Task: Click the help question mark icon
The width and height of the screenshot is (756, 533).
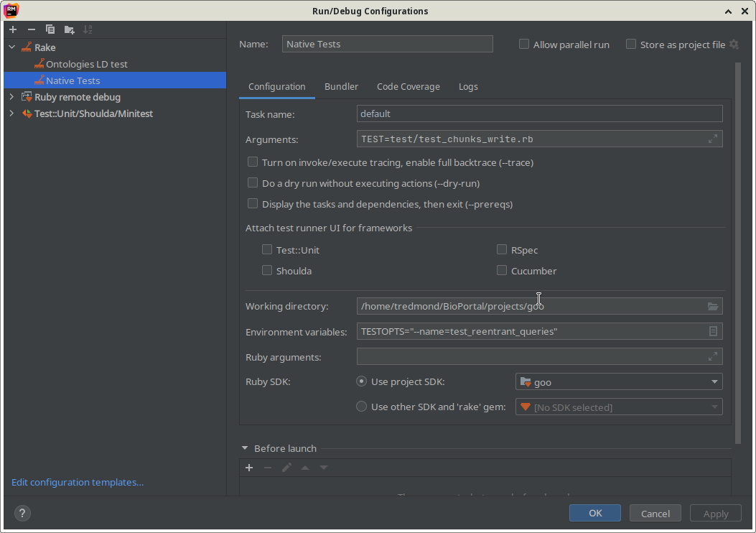Action: pos(22,513)
